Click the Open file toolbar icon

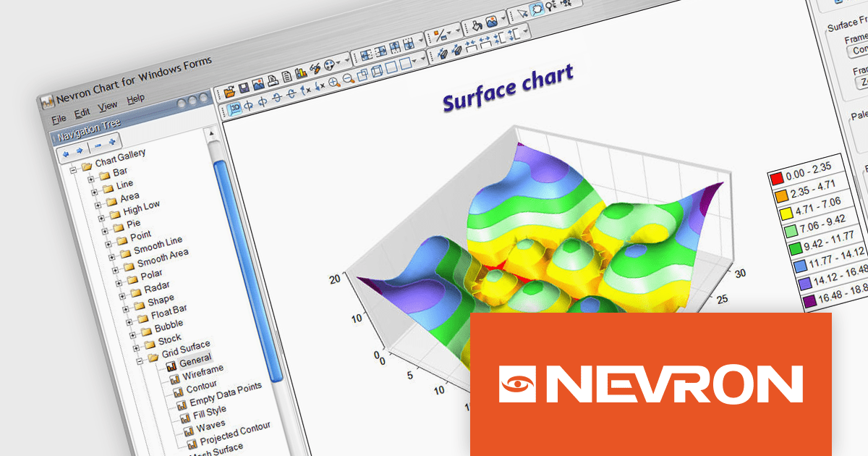pos(229,92)
